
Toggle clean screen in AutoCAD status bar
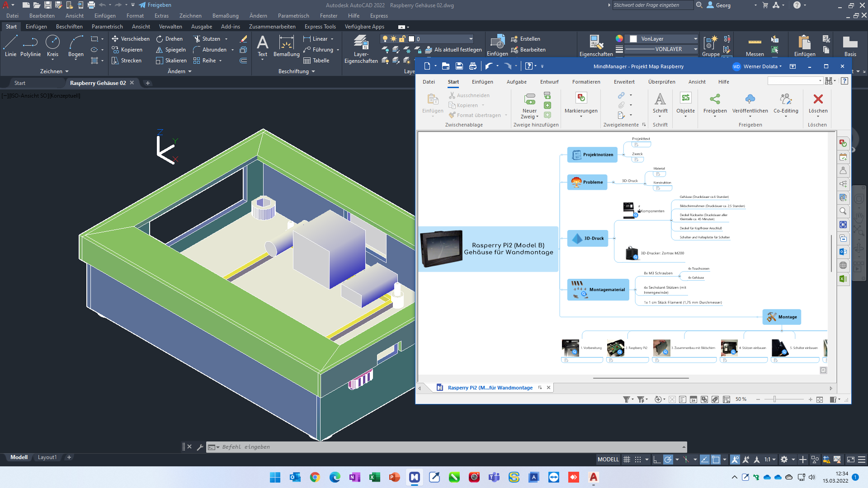(850, 460)
